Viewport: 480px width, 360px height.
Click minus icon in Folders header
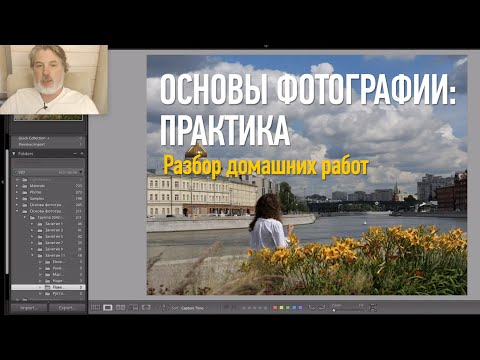click(x=75, y=154)
